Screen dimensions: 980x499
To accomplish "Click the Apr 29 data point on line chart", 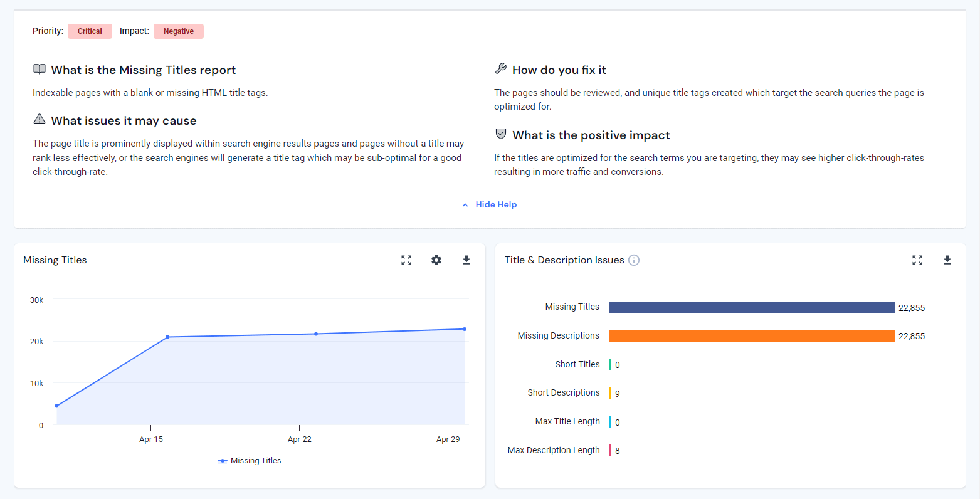I will [465, 329].
